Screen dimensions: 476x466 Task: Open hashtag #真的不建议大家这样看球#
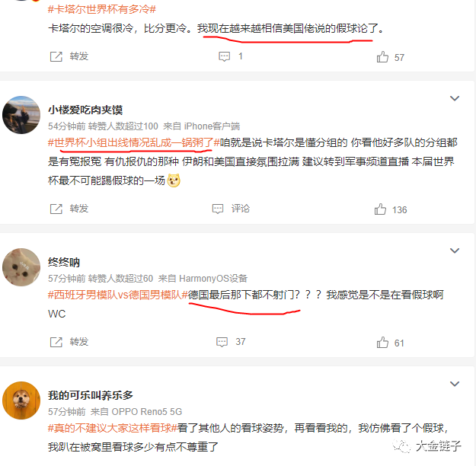tap(113, 428)
